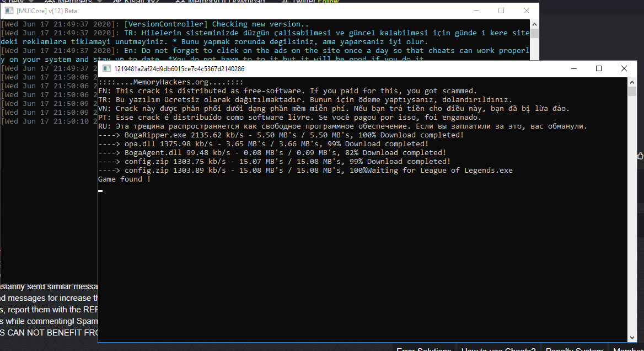Click the 'EN: This crack is distributed' line

click(287, 91)
